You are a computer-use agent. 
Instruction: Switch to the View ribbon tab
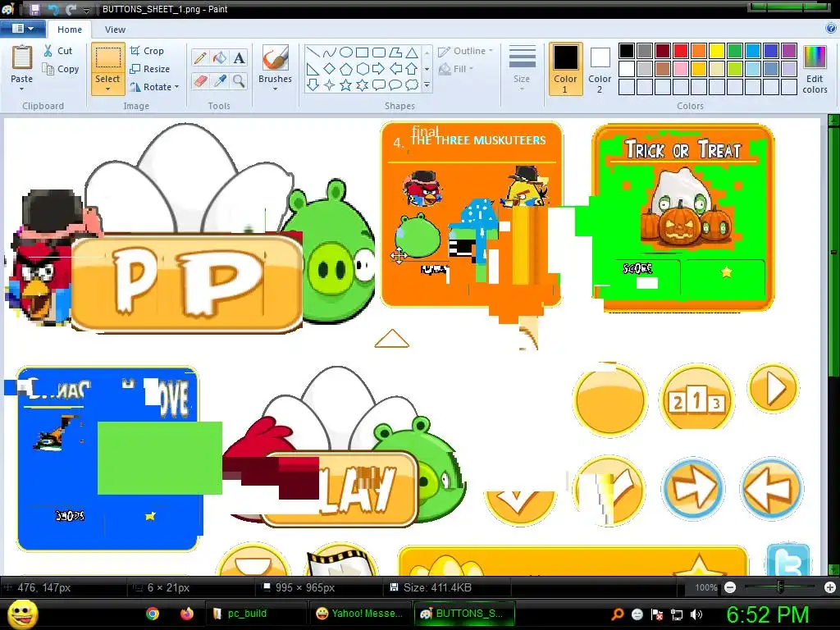coord(115,30)
